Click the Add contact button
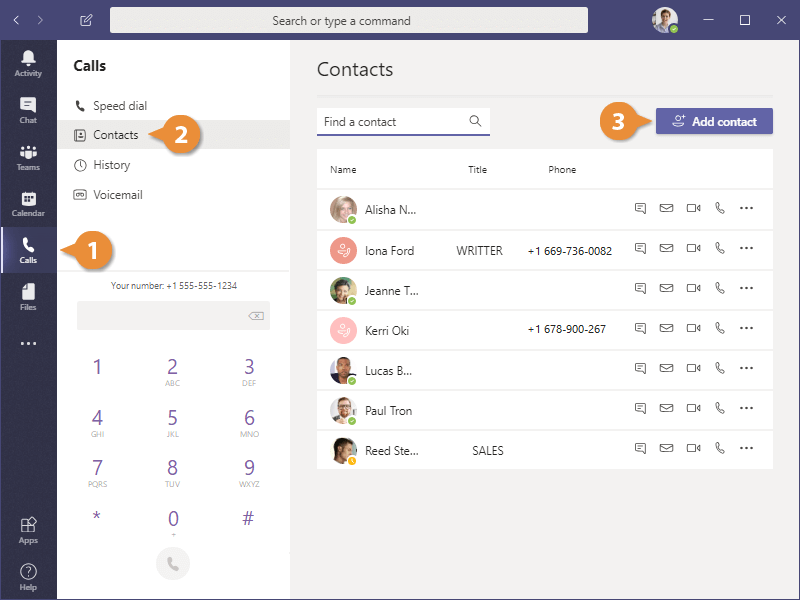800x600 pixels. tap(714, 122)
